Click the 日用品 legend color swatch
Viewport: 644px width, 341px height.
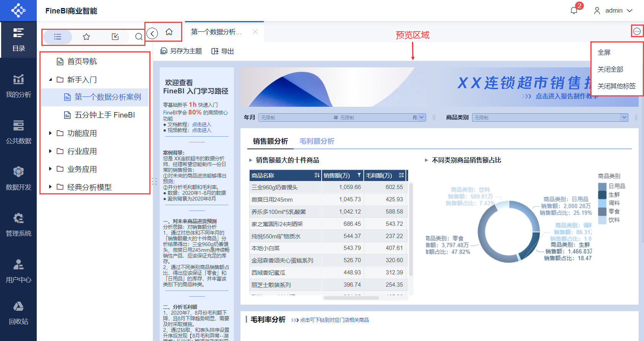click(x=602, y=186)
